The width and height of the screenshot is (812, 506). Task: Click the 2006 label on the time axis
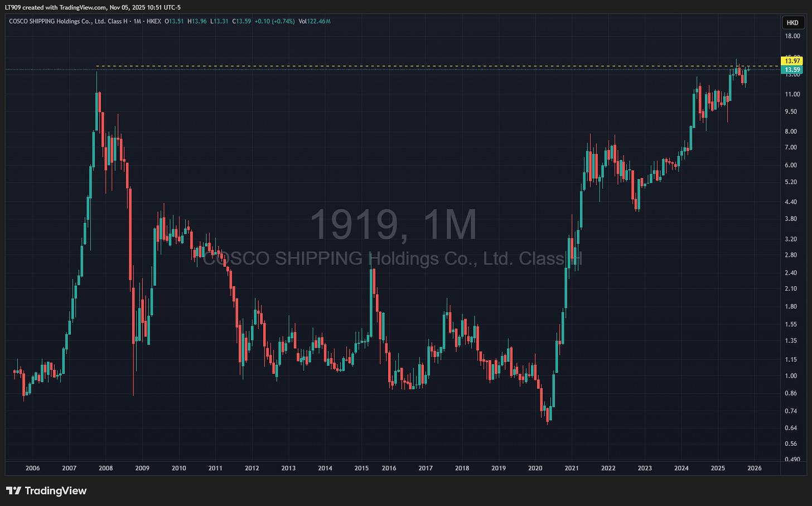[33, 468]
